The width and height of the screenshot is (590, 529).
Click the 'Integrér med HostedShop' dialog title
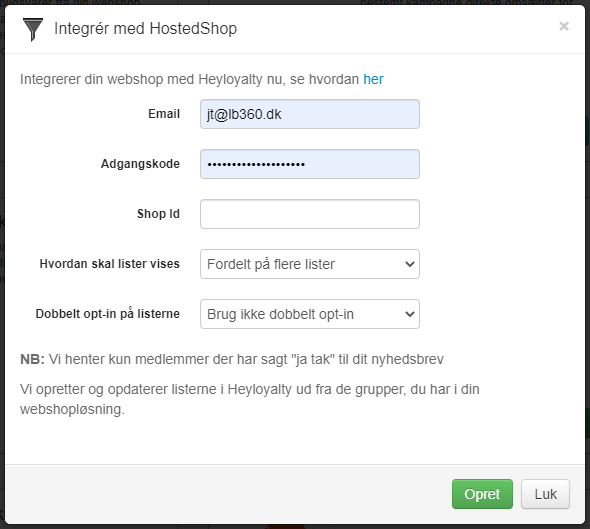tap(146, 29)
